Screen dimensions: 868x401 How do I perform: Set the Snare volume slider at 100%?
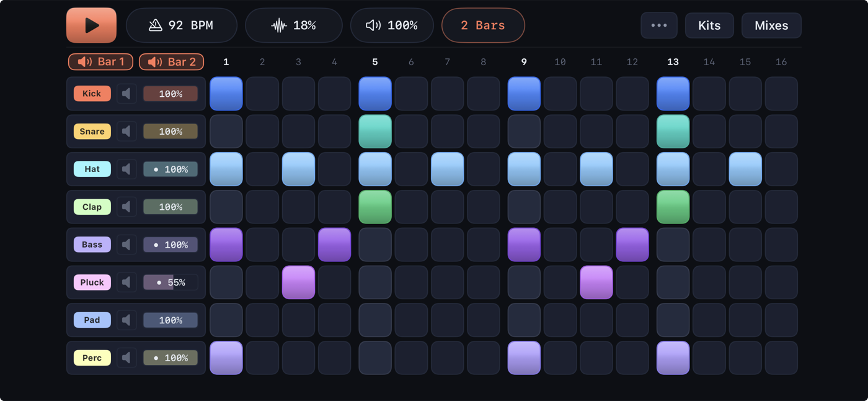[x=170, y=132]
